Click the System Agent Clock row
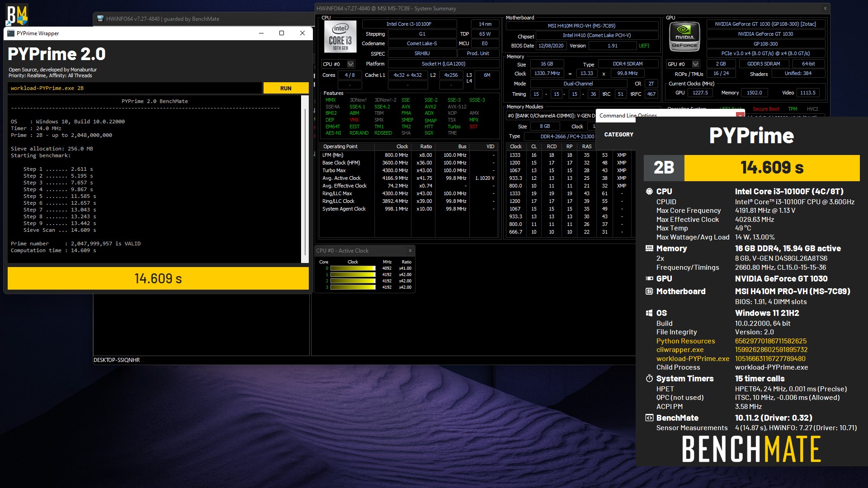This screenshot has height=488, width=868. pyautogui.click(x=408, y=209)
